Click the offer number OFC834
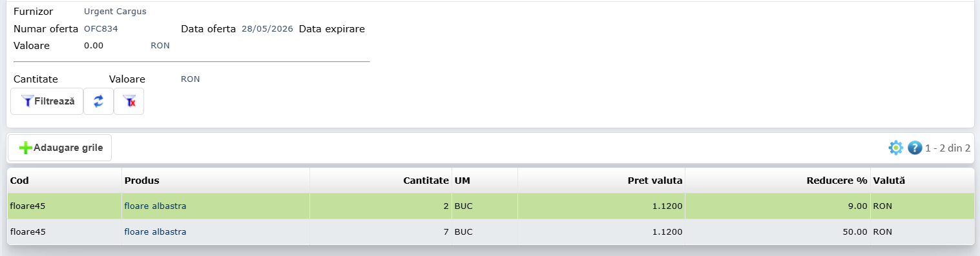 (x=101, y=29)
